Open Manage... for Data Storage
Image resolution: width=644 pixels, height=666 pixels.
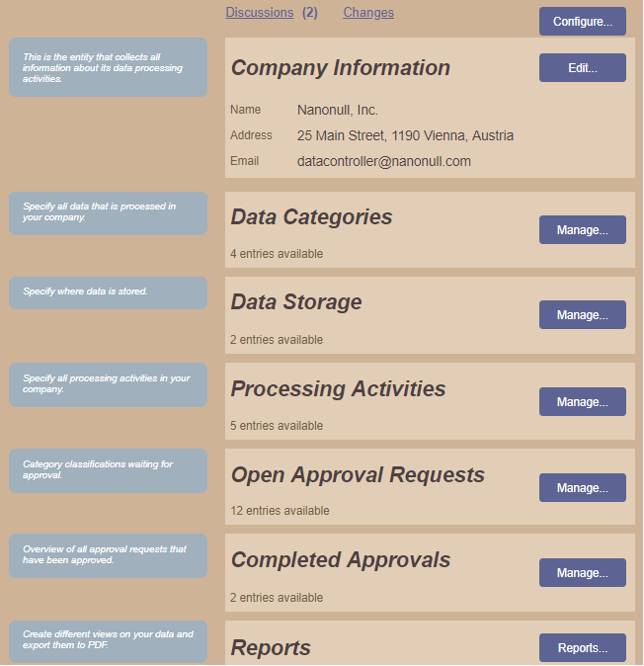point(583,315)
